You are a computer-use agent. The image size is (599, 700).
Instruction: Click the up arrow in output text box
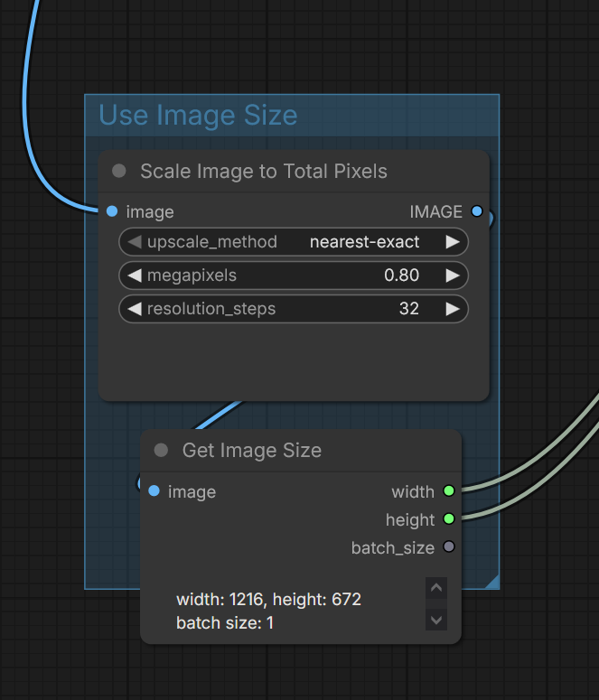(436, 588)
